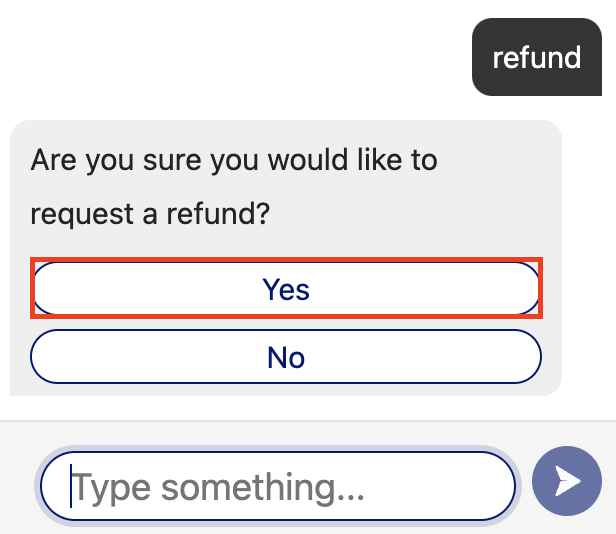Image resolution: width=616 pixels, height=534 pixels.
Task: Focus the chat message text box
Action: pos(277,487)
